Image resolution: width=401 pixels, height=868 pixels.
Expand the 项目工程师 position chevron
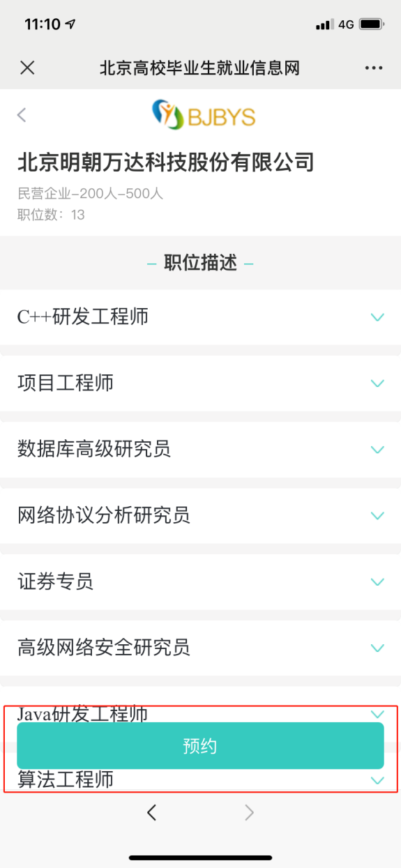(x=377, y=383)
